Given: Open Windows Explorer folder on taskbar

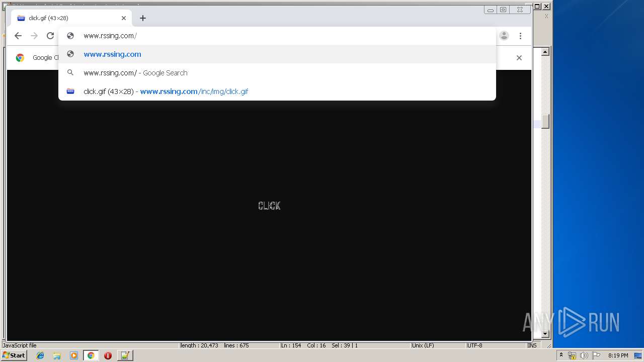Looking at the screenshot, I should [x=57, y=355].
